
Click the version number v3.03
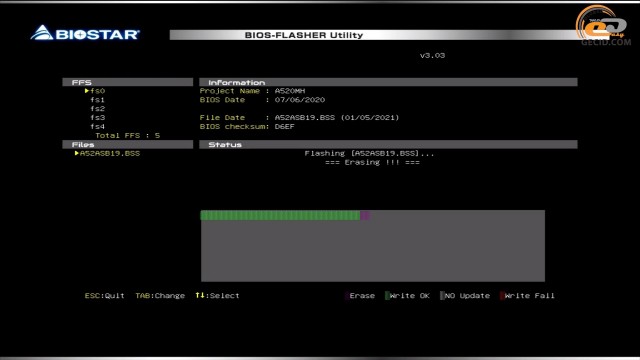tap(432, 56)
